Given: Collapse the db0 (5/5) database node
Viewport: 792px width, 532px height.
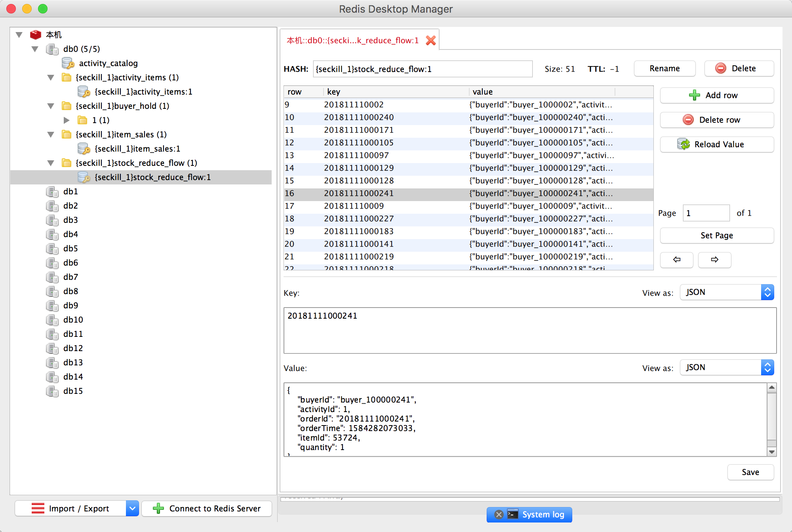Looking at the screenshot, I should [x=35, y=49].
